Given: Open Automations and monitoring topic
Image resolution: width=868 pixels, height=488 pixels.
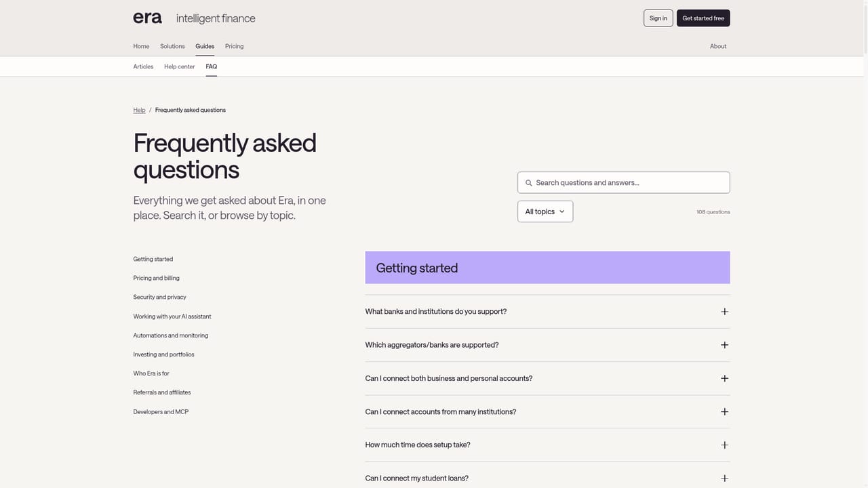Looking at the screenshot, I should (171, 335).
